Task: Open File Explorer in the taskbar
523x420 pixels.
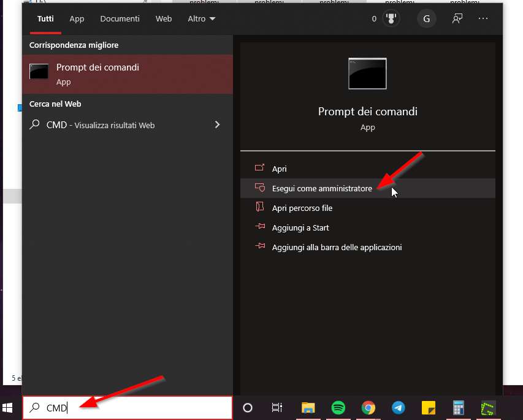Action: [x=308, y=408]
